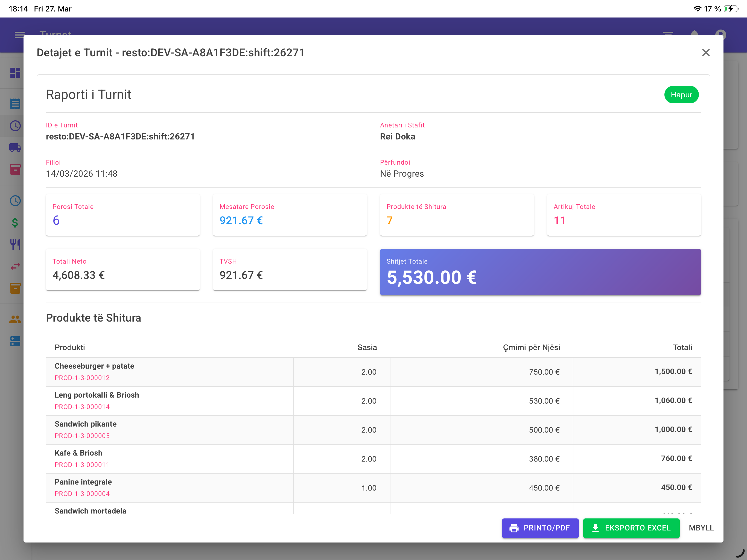Open the red archive box icon
The height and width of the screenshot is (560, 747).
[15, 170]
